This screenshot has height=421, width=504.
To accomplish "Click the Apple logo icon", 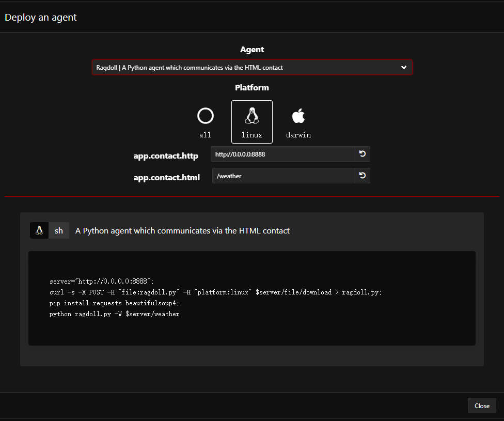I will (x=298, y=116).
